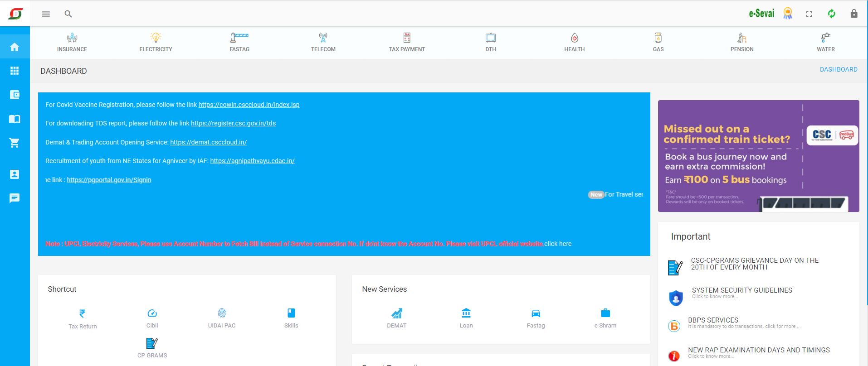868x366 pixels.
Task: Open the shopping cart sidebar icon
Action: 15,143
